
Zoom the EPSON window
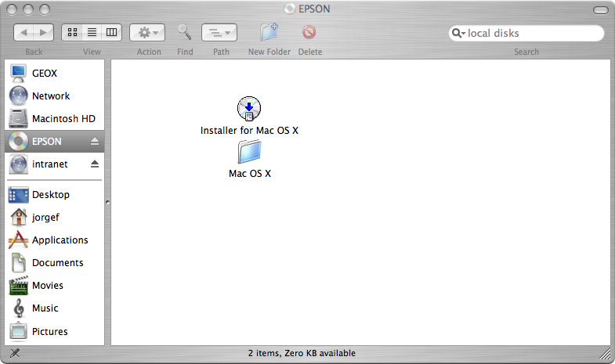(x=45, y=9)
